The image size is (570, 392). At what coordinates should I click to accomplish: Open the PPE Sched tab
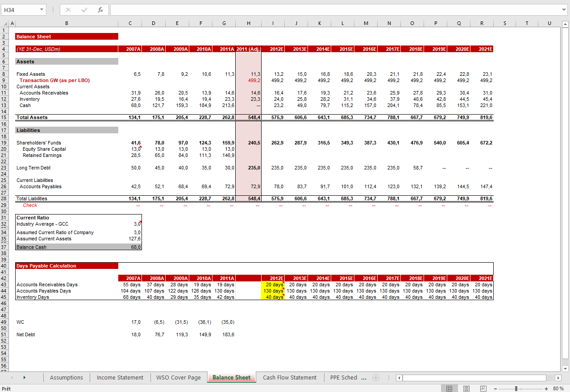tap(344, 378)
